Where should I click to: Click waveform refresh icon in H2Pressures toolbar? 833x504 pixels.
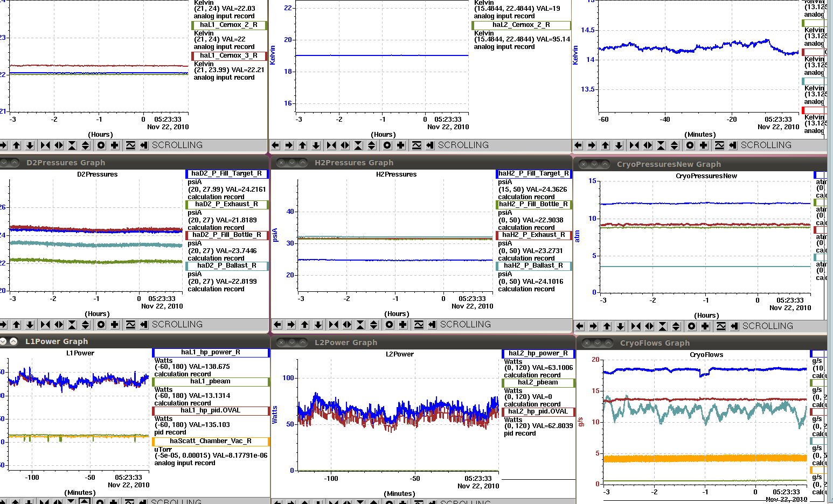coord(419,325)
